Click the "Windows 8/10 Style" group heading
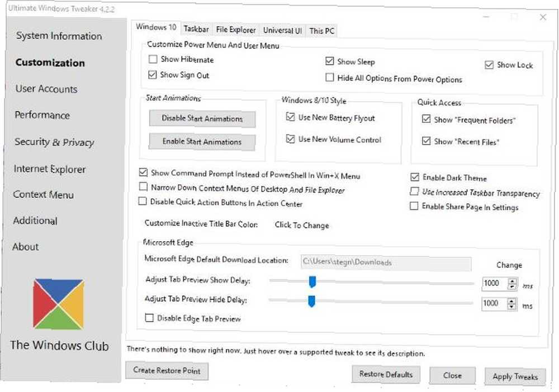The height and width of the screenshot is (392, 559). point(314,101)
